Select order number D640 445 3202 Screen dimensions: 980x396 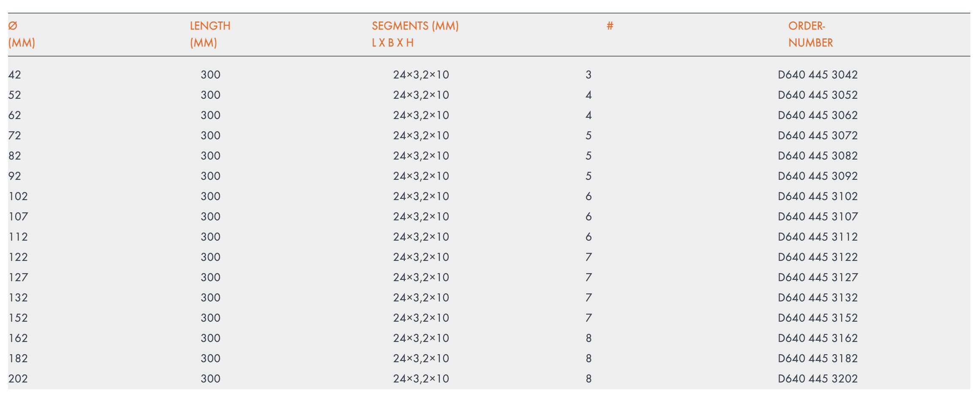(x=818, y=379)
